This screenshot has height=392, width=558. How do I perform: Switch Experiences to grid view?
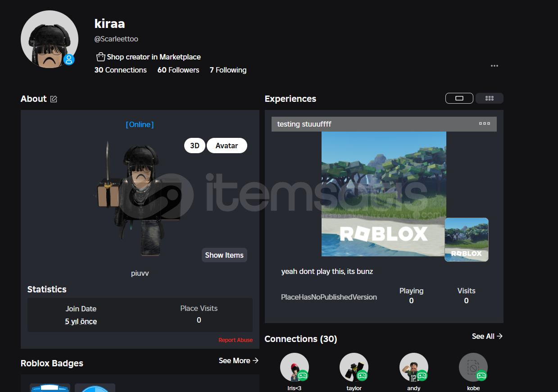click(489, 98)
